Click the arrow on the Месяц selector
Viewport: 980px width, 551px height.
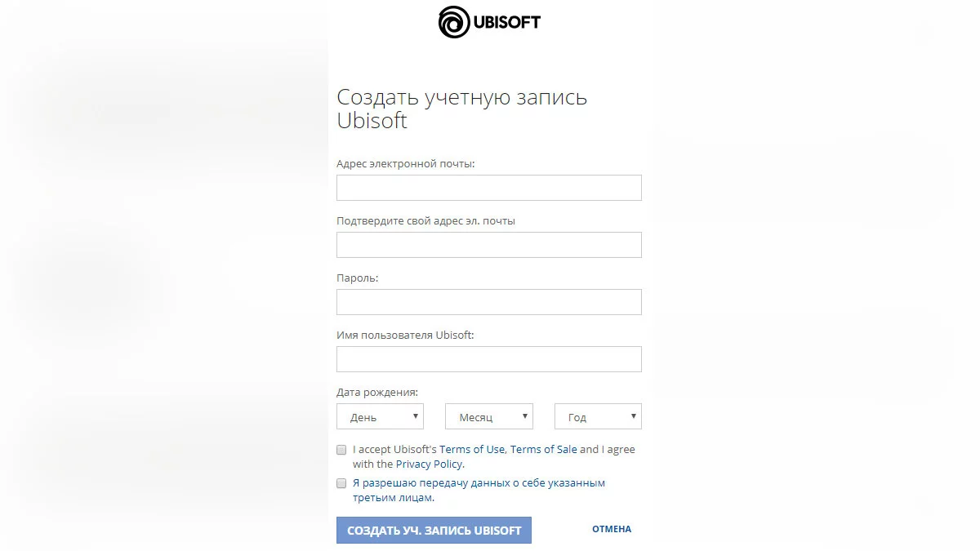(525, 416)
